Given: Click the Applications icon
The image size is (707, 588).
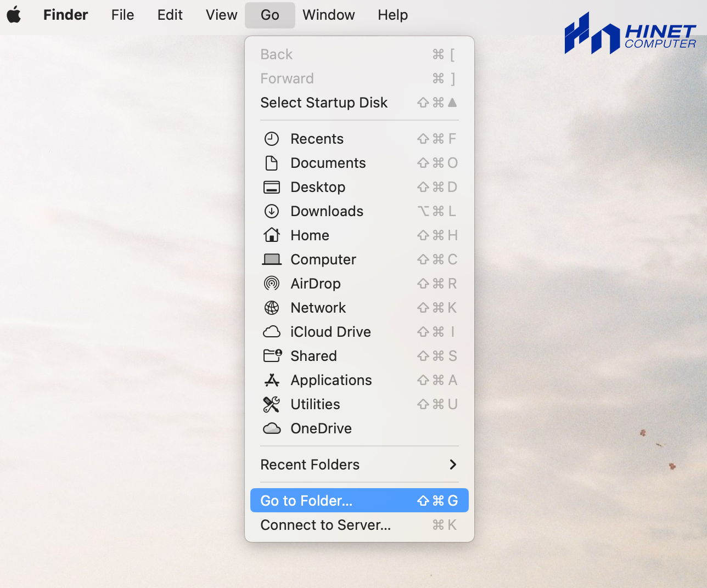Looking at the screenshot, I should (x=272, y=380).
